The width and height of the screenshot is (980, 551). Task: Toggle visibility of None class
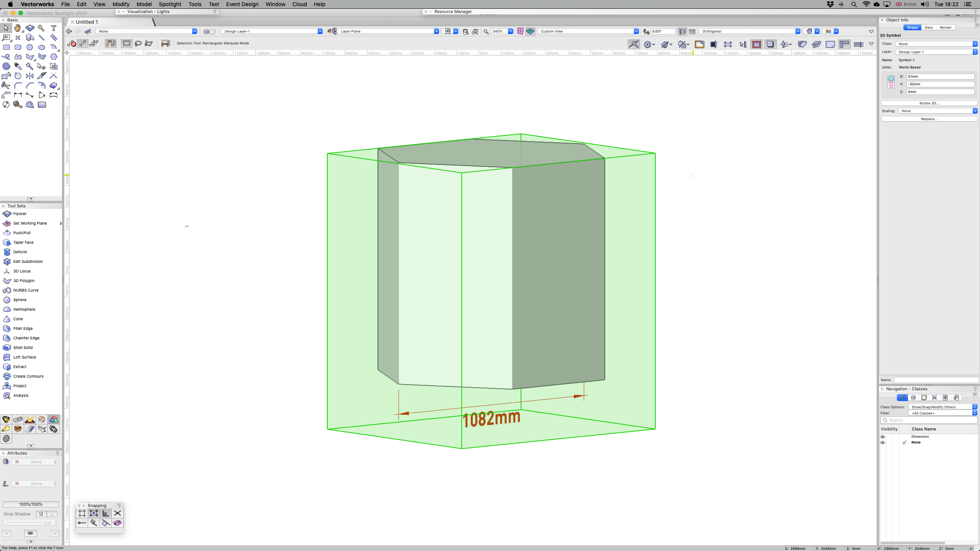click(883, 442)
